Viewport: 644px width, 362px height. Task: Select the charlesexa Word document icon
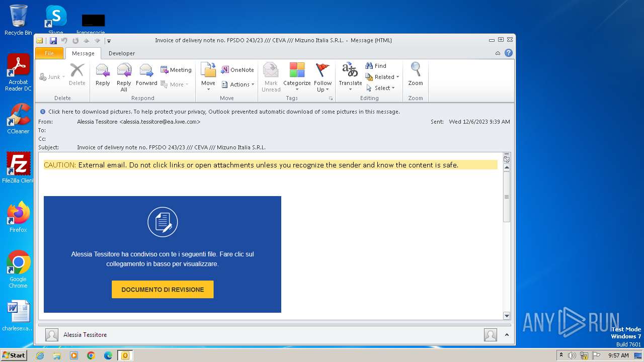tap(18, 316)
